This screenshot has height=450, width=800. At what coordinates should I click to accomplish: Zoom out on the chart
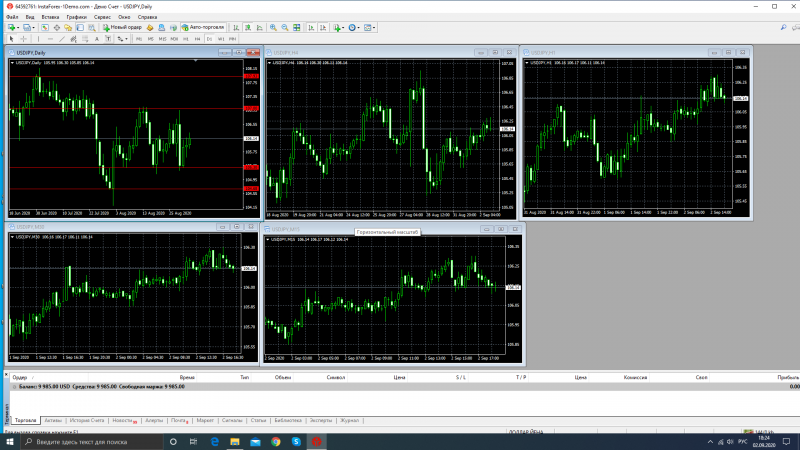coord(285,28)
